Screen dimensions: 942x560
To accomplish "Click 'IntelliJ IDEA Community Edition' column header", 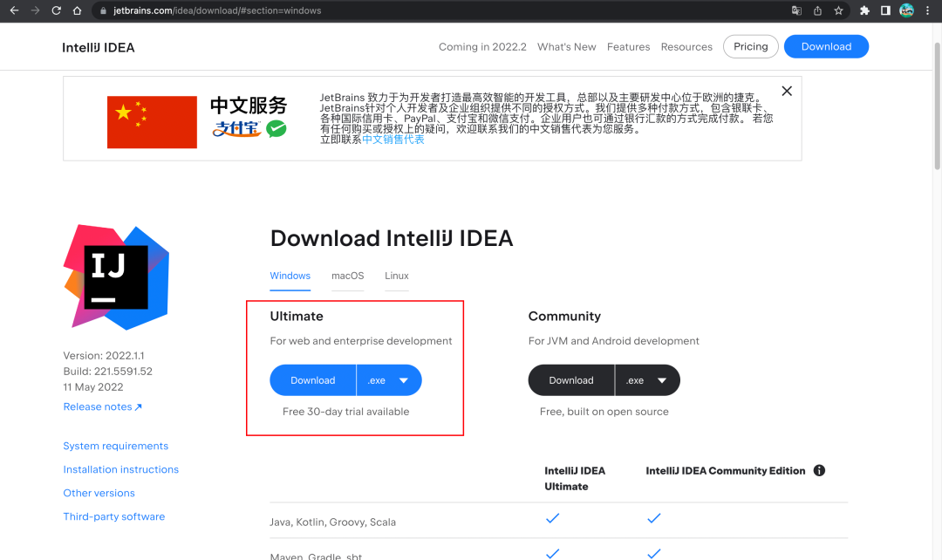I will coord(726,471).
